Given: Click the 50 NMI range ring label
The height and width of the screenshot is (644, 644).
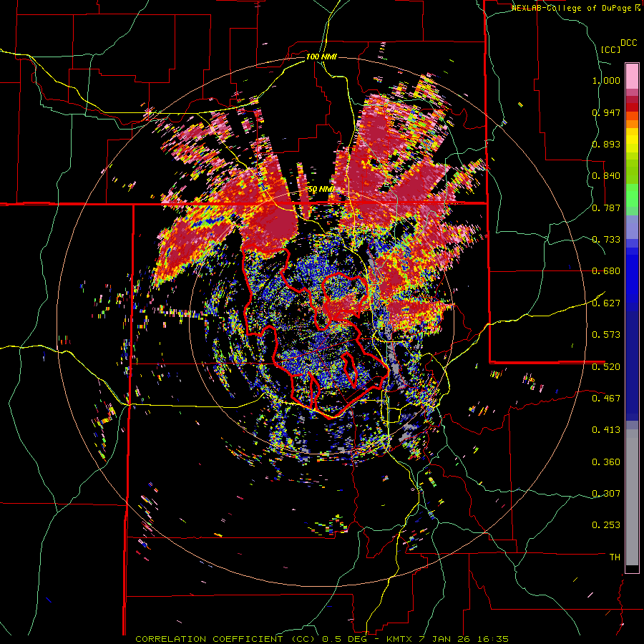Looking at the screenshot, I should pos(321,190).
